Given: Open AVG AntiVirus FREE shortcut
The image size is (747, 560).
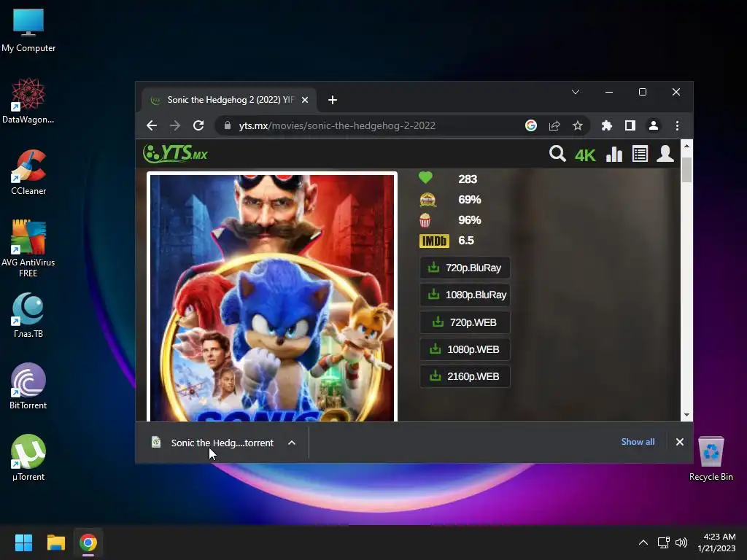Looking at the screenshot, I should [28, 249].
